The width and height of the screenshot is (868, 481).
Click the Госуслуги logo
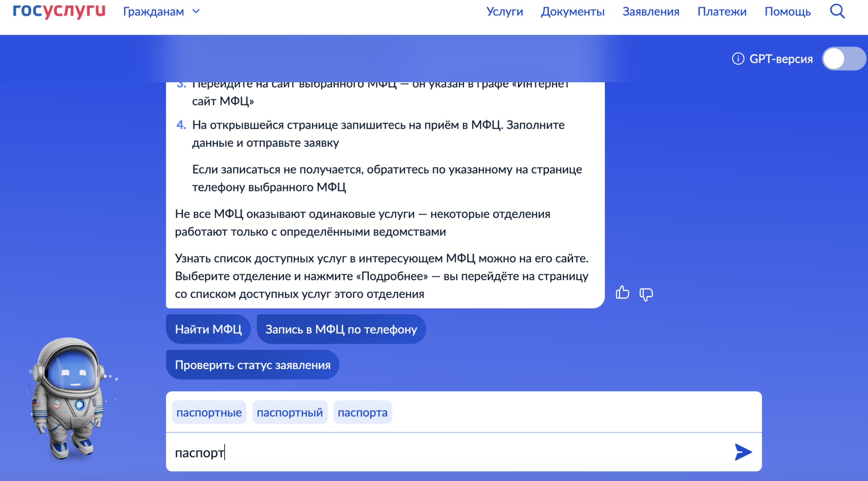(59, 11)
